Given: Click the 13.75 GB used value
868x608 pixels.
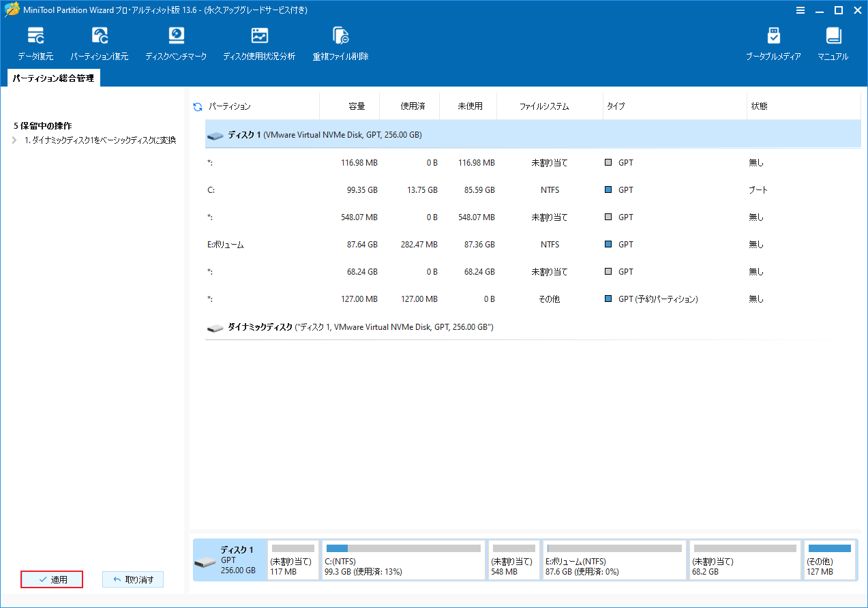Looking at the screenshot, I should (422, 190).
